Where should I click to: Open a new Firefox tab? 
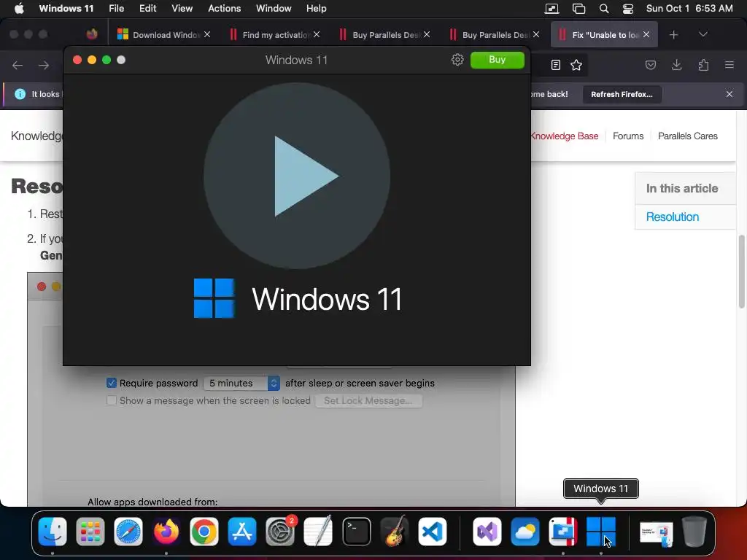point(673,35)
